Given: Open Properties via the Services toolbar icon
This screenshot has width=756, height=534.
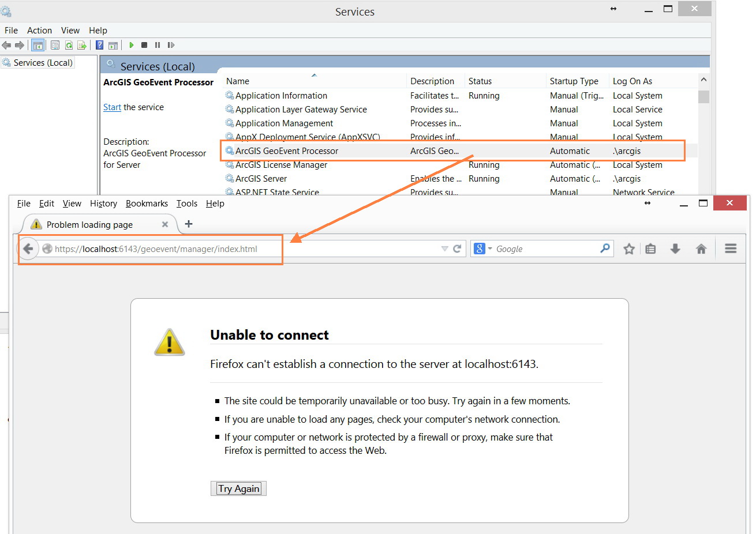Looking at the screenshot, I should pos(55,45).
